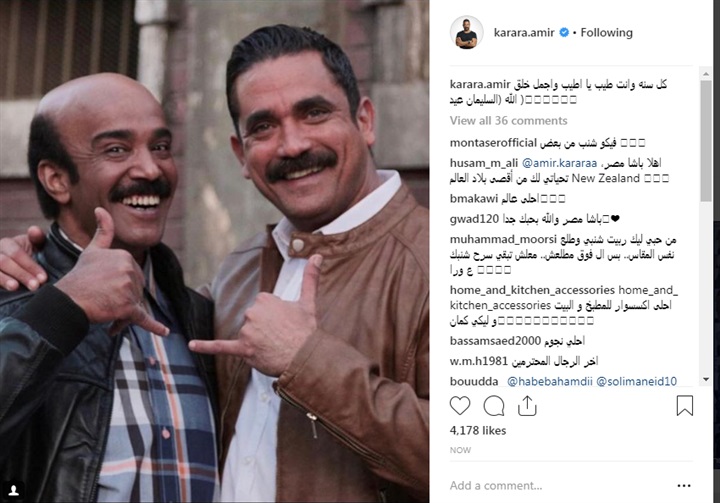
Task: View the 4,178 likes list
Action: click(x=478, y=431)
